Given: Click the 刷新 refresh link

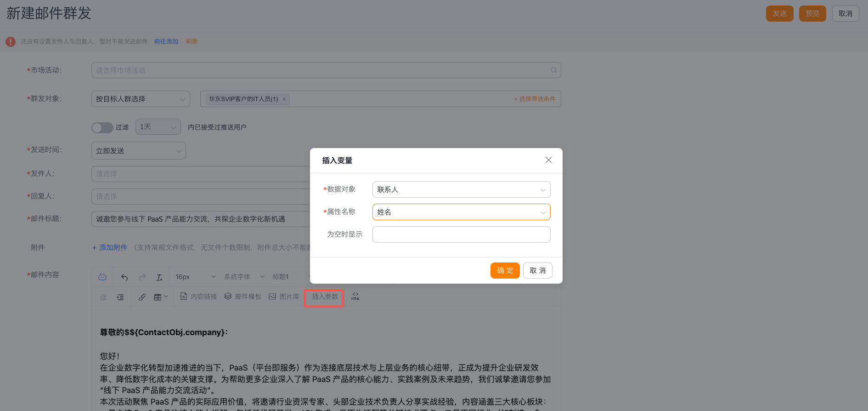Looking at the screenshot, I should 192,41.
